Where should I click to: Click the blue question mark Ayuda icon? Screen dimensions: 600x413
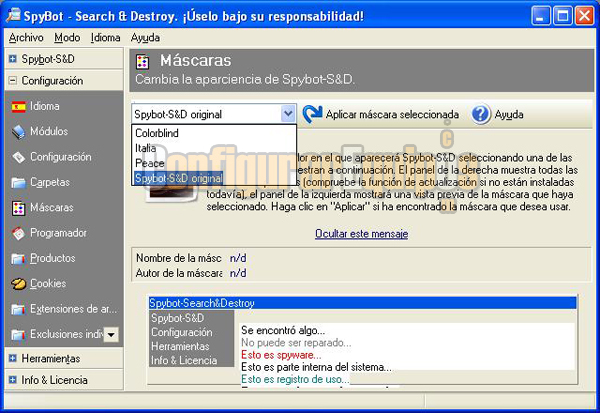[x=480, y=114]
